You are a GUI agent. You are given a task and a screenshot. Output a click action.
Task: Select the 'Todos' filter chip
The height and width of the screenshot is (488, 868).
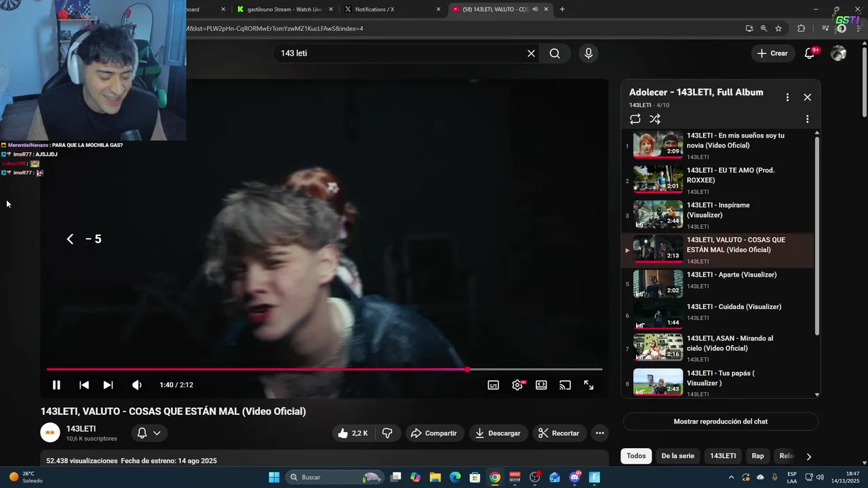(x=636, y=456)
